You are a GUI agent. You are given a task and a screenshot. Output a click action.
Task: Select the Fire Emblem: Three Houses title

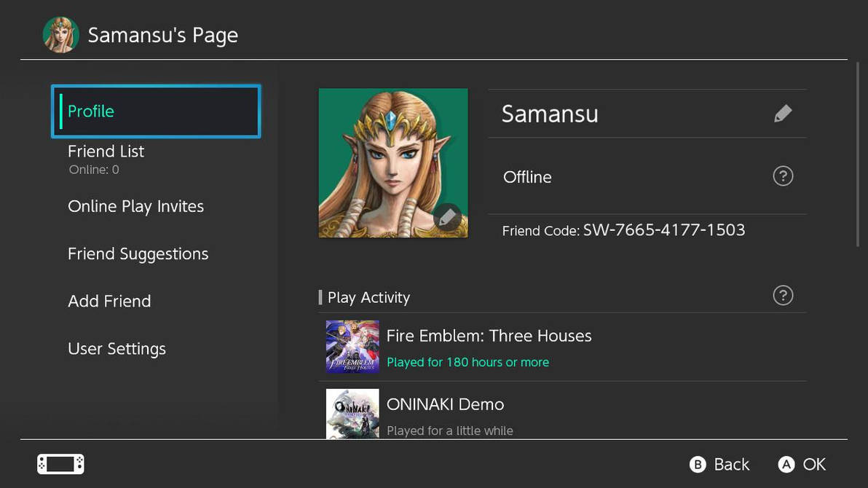(x=489, y=336)
